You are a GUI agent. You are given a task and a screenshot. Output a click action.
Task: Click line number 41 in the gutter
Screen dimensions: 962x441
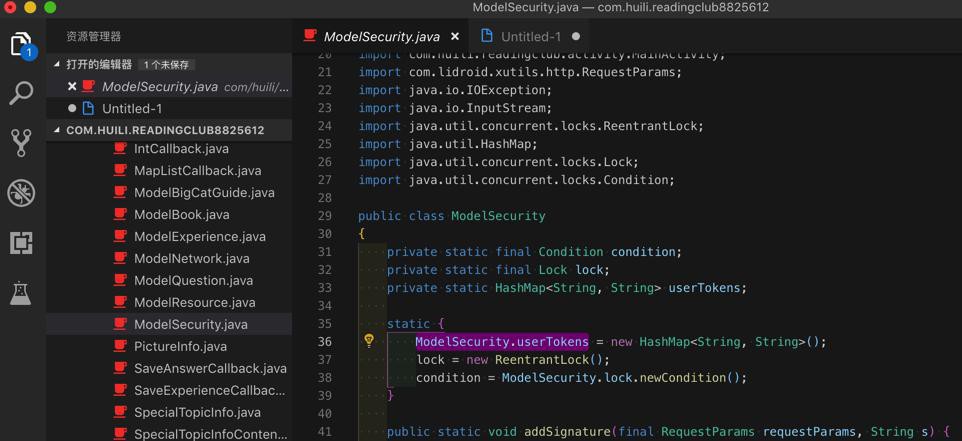(x=325, y=432)
